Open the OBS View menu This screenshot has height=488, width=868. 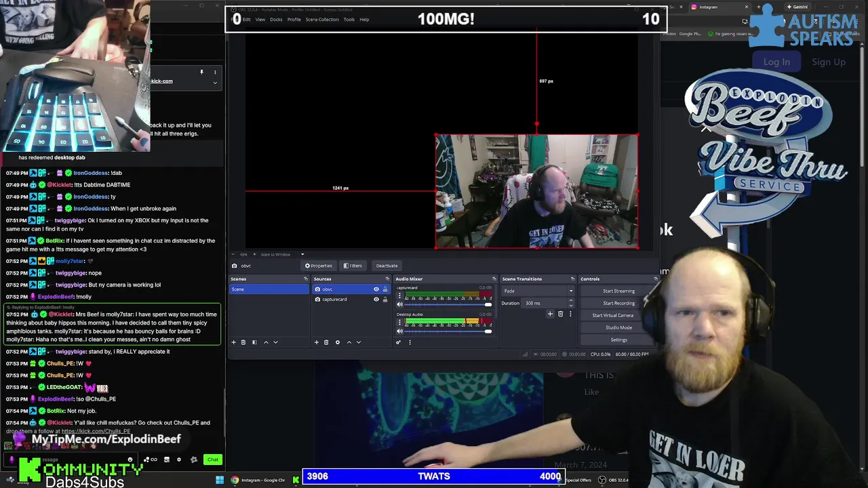260,20
